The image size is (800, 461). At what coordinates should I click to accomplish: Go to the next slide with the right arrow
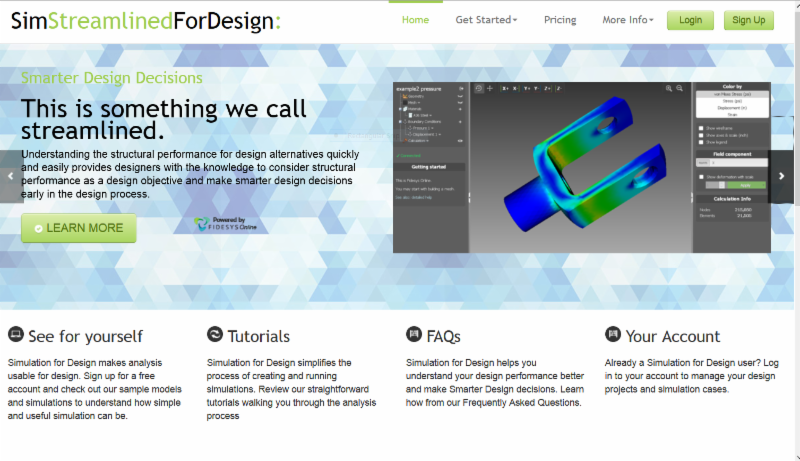782,176
